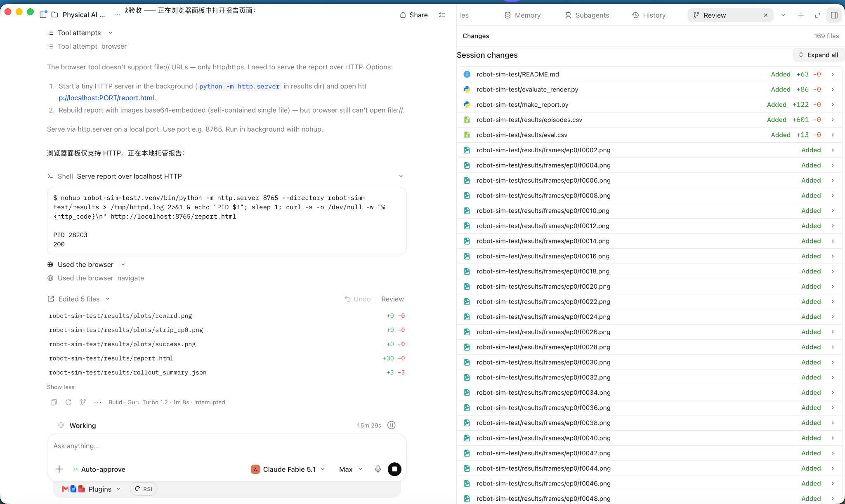Open the localhost report.html link
Viewport: 845px width, 504px height.
click(x=107, y=98)
